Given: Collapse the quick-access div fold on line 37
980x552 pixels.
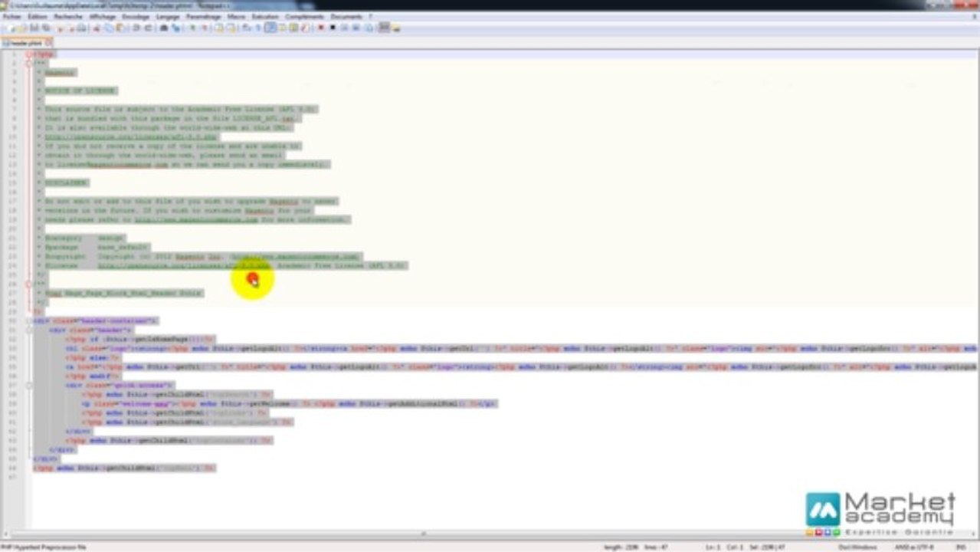Looking at the screenshot, I should pos(28,385).
